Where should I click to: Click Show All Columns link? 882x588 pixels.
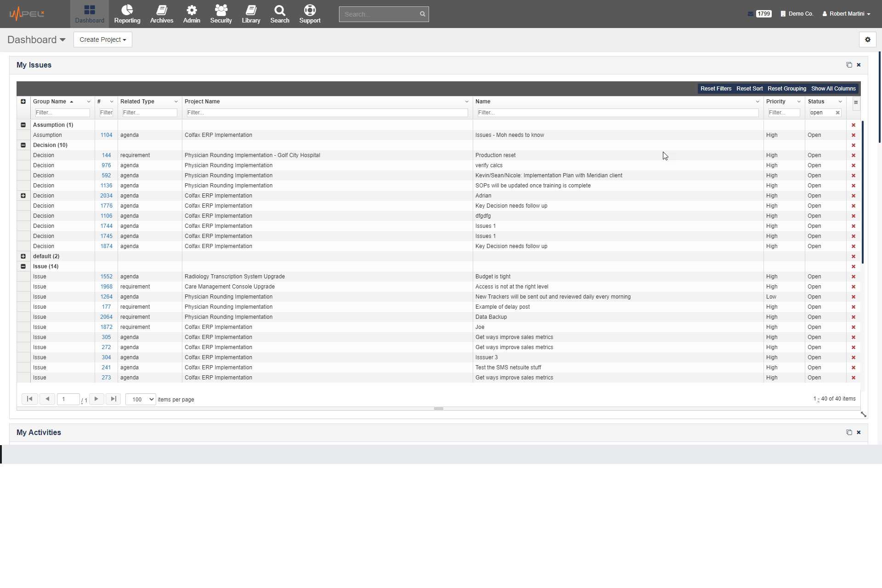tap(833, 89)
